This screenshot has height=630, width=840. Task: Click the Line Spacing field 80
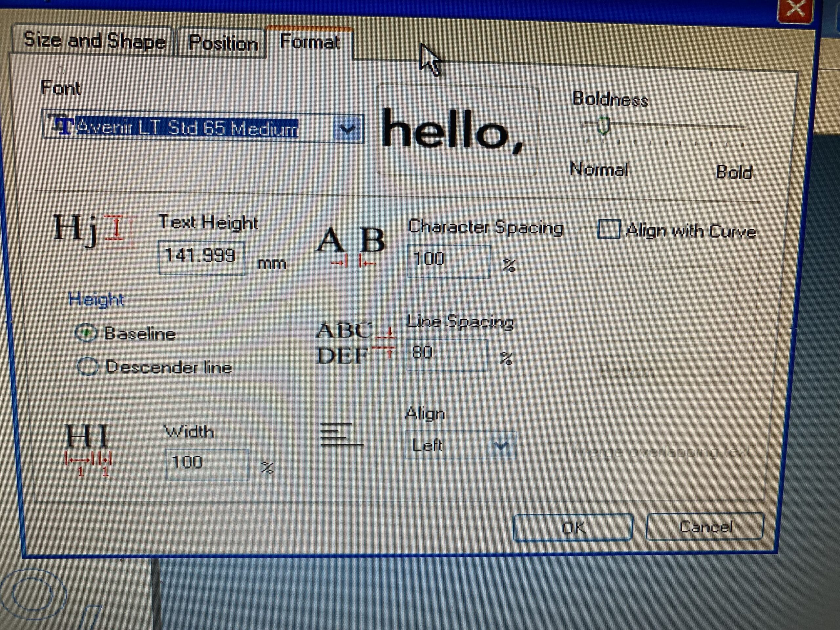coord(447,355)
